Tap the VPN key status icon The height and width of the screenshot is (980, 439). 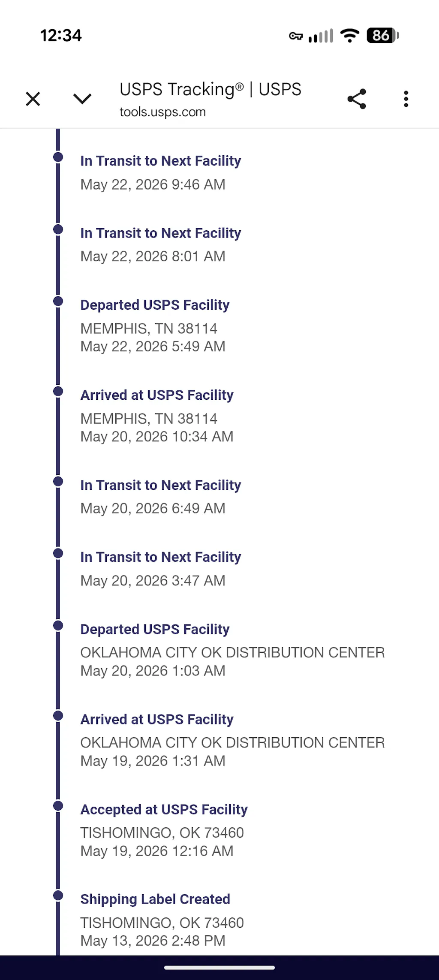coord(296,36)
